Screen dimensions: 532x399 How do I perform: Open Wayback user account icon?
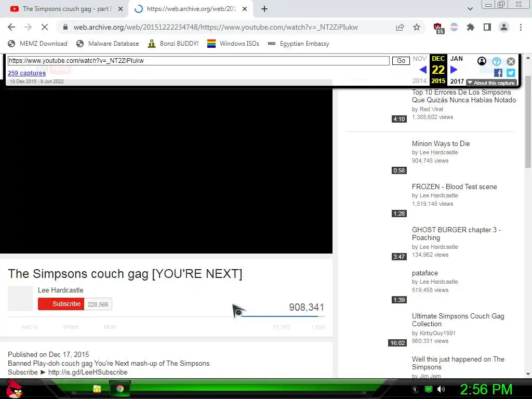[482, 61]
